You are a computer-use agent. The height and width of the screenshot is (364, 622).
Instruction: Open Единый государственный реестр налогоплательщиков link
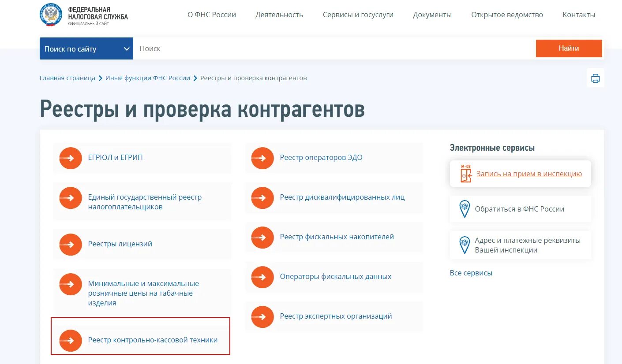(145, 202)
